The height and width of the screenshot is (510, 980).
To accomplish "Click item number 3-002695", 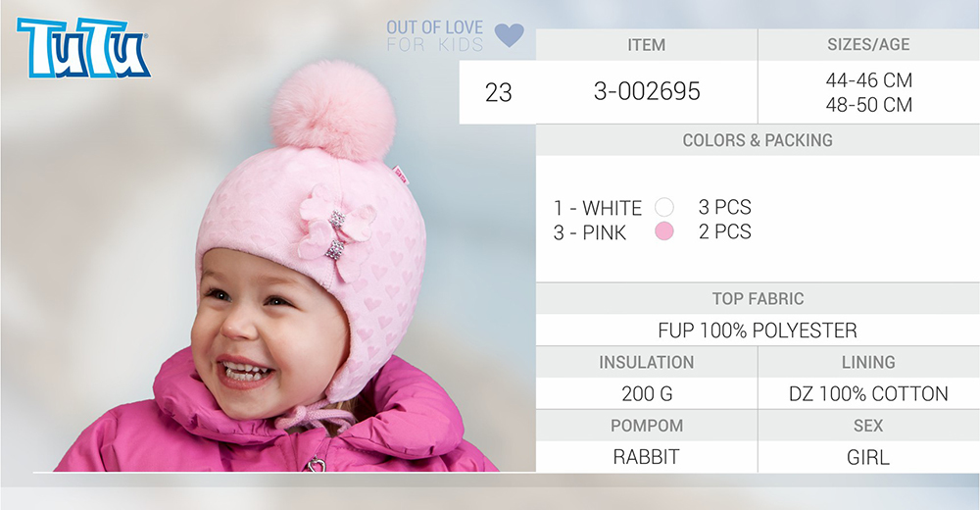I will 647,92.
